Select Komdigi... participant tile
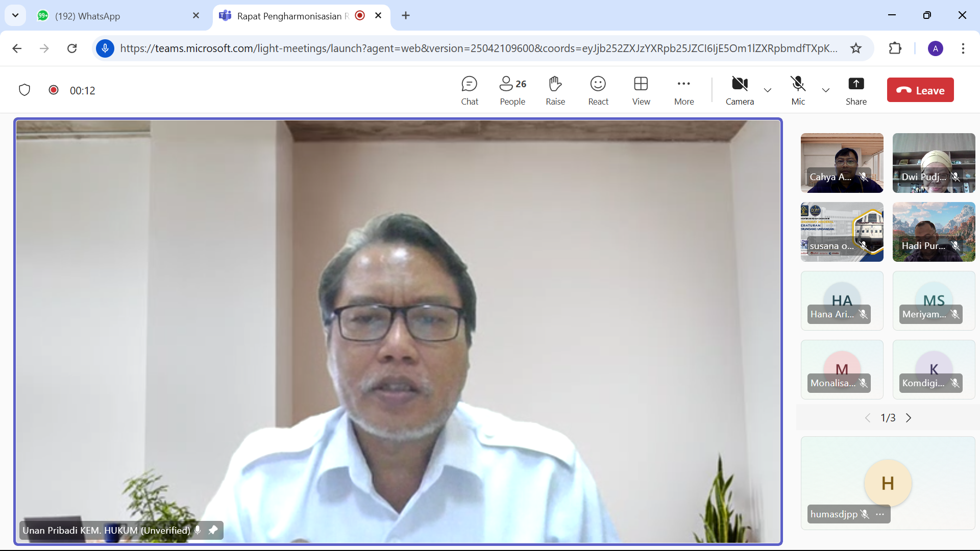The width and height of the screenshot is (980, 551). click(934, 369)
